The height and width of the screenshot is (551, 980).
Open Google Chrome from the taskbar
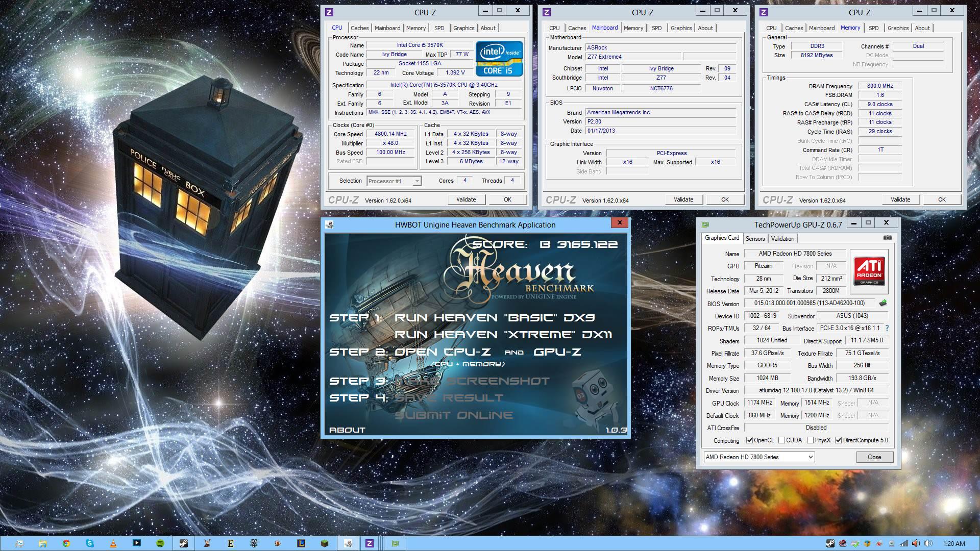(x=66, y=543)
